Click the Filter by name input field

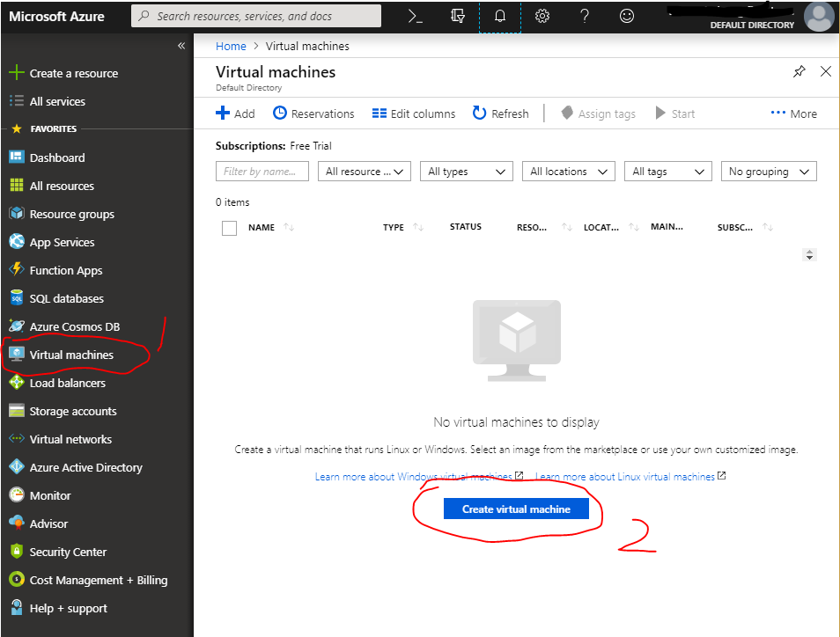[262, 171]
